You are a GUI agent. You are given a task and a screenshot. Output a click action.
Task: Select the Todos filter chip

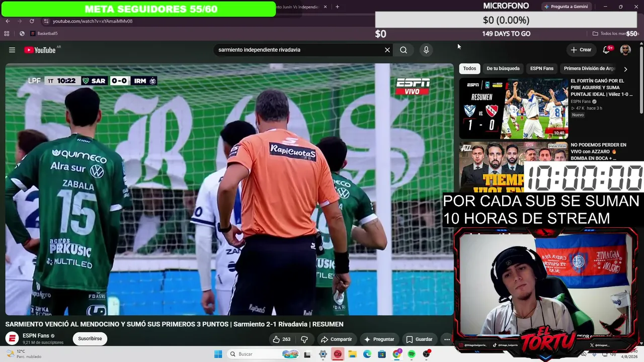pos(469,68)
